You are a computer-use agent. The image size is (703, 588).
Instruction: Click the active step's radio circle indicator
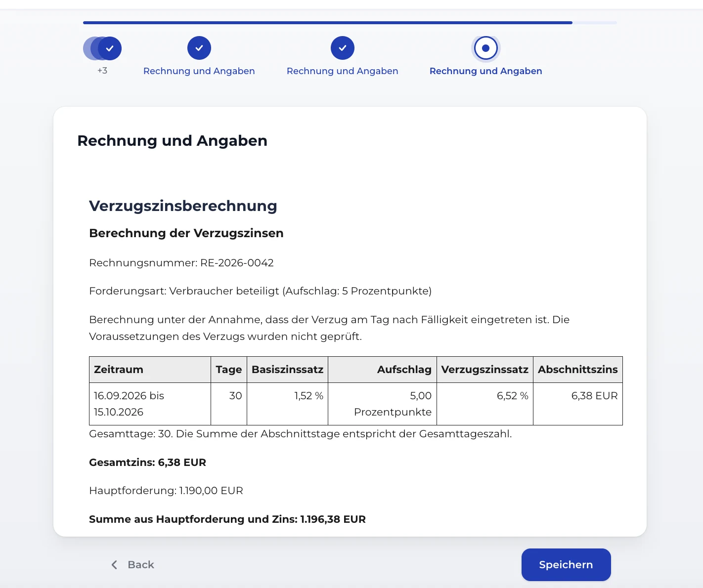point(485,48)
